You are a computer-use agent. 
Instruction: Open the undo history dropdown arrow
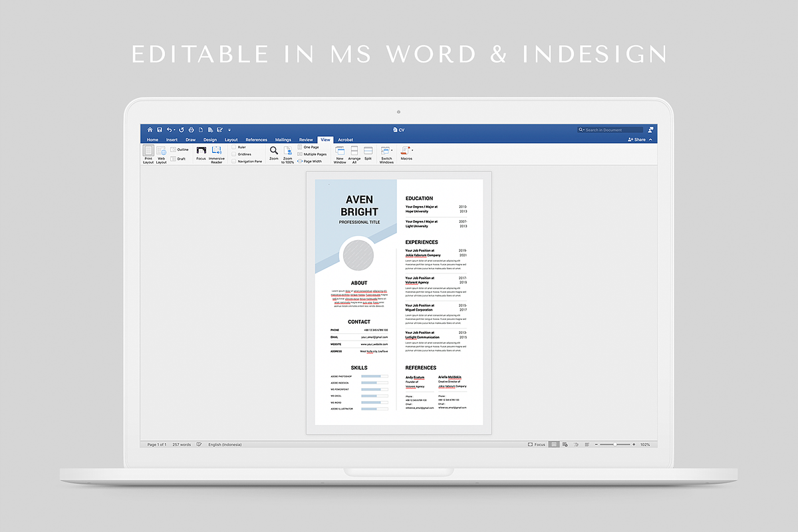(x=175, y=130)
